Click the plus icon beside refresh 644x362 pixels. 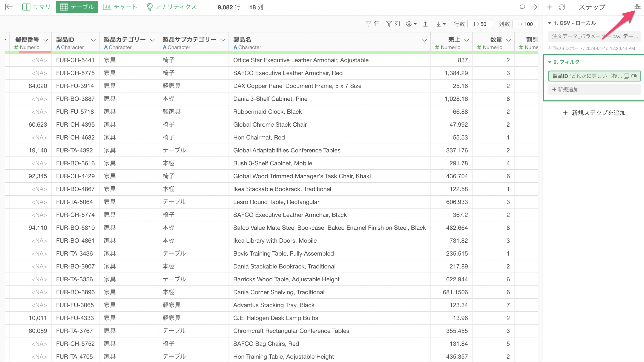pos(550,7)
